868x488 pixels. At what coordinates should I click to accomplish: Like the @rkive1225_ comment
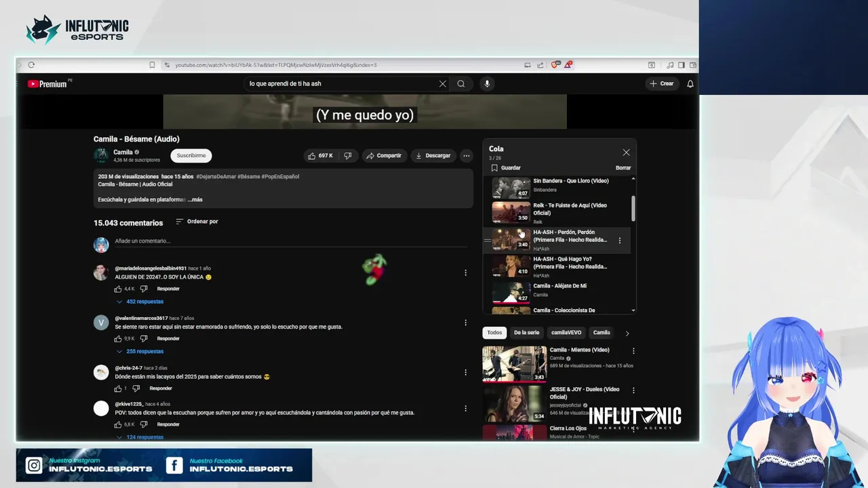tap(118, 424)
